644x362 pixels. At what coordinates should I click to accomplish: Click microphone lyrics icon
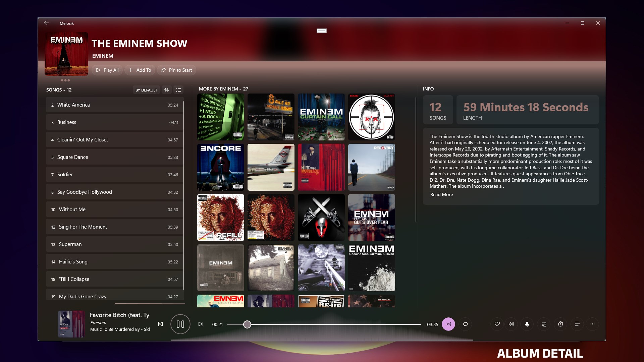527,324
